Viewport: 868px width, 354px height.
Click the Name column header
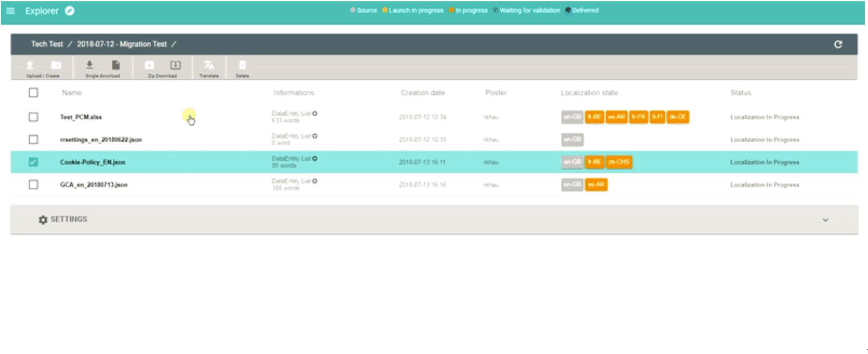click(x=72, y=92)
